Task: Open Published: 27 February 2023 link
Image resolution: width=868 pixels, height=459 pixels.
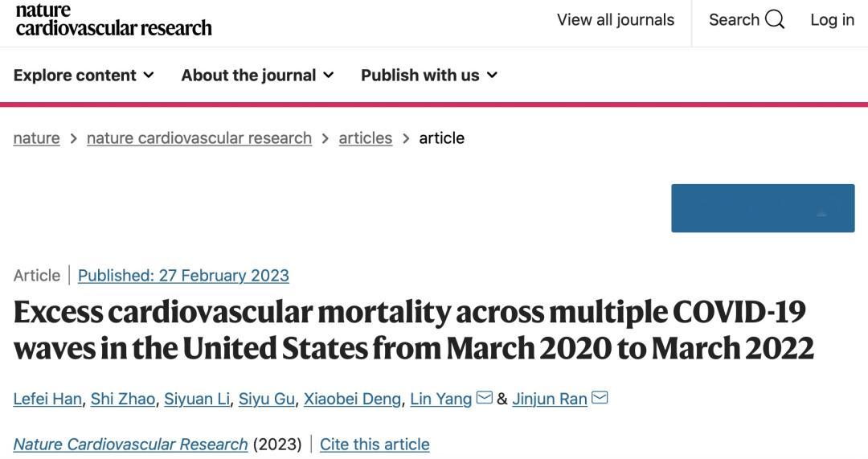Action: [x=183, y=275]
